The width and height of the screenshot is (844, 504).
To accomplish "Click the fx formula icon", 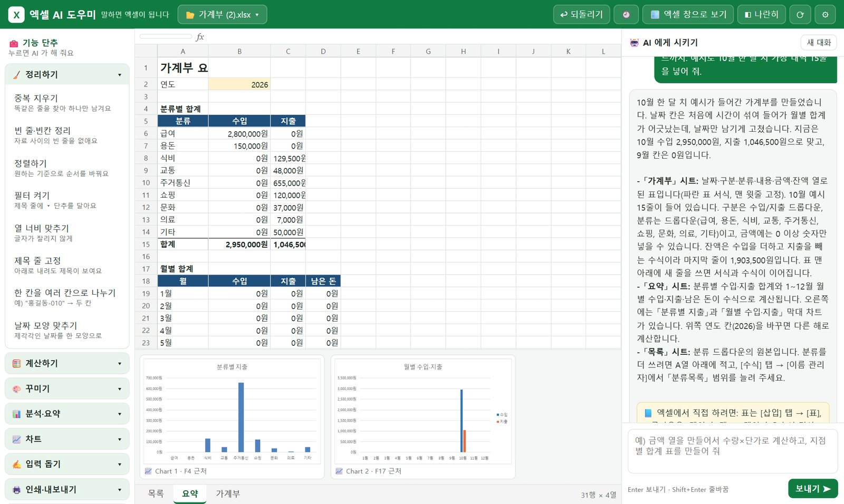I will [x=200, y=36].
